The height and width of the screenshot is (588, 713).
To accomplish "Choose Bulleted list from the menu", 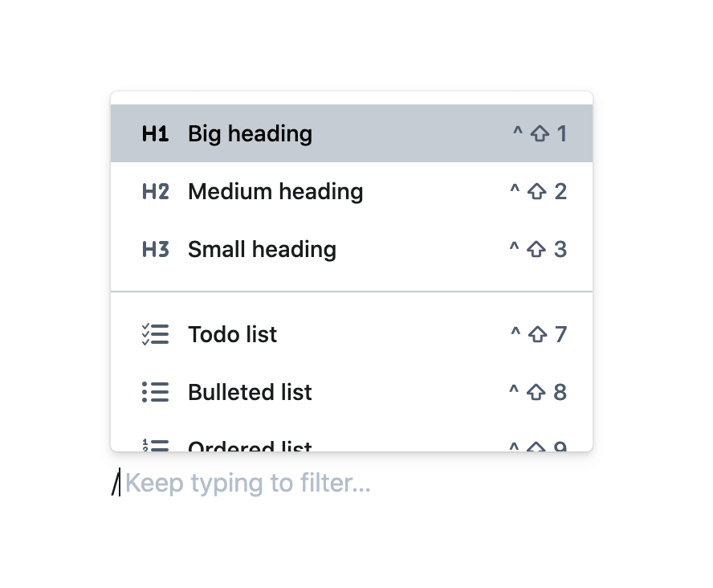I will click(250, 392).
